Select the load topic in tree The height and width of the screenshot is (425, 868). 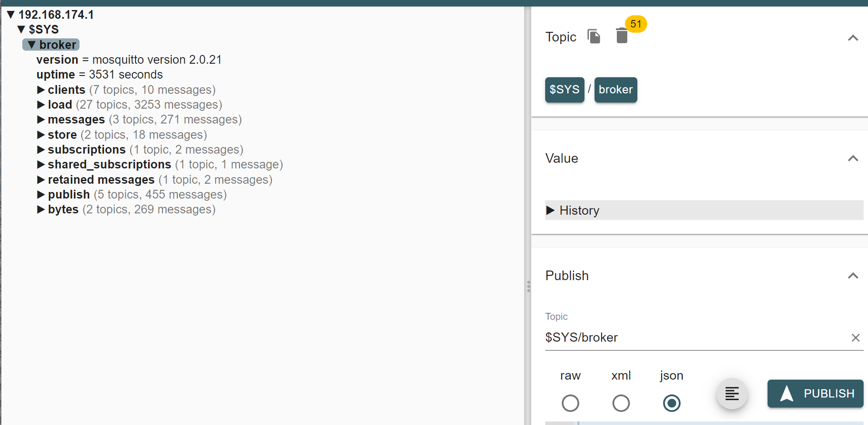tap(60, 105)
